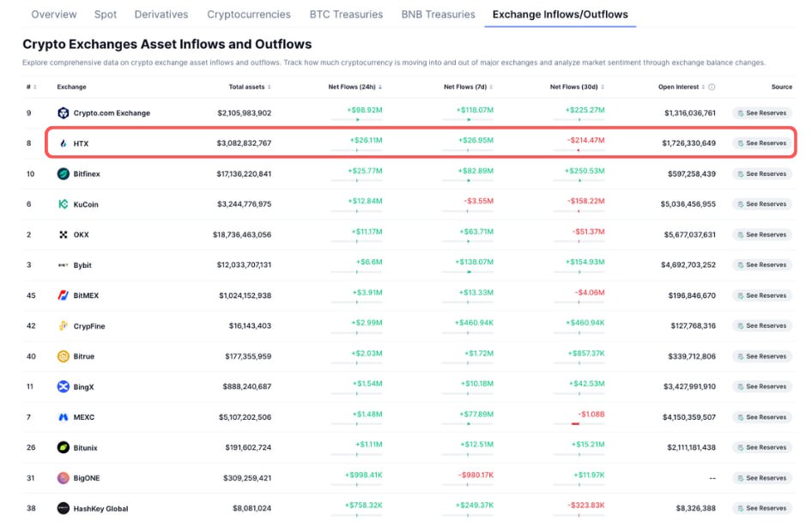Open the BNB Treasuries tab
812x522 pixels.
point(438,15)
